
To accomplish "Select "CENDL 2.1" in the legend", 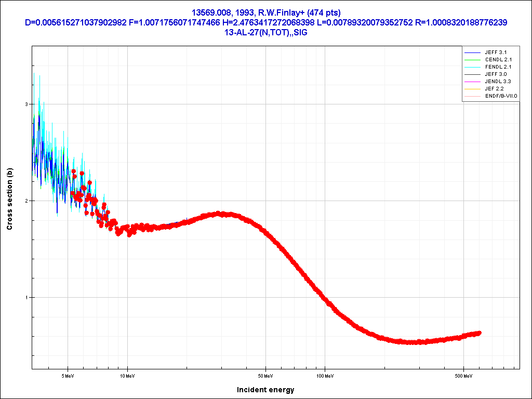I will 498,60.
